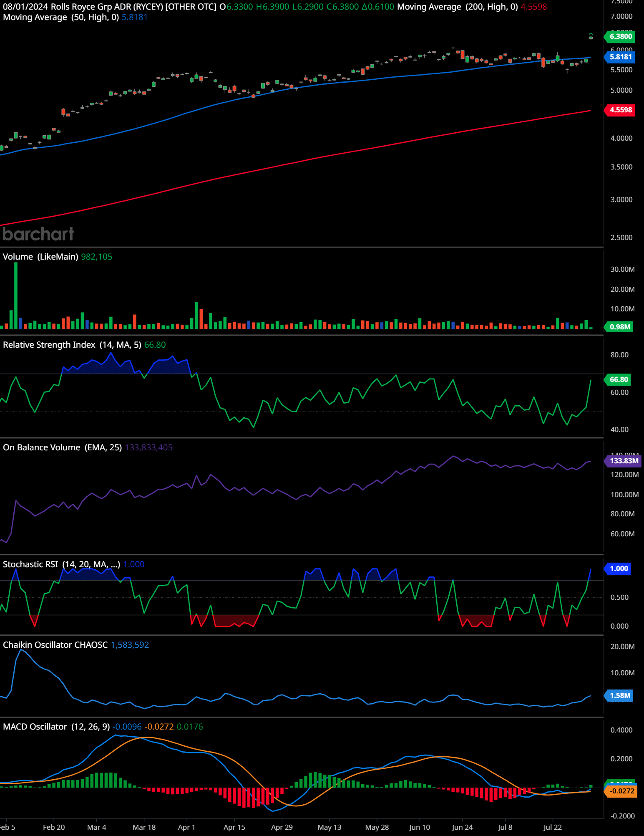Click the Apr 29 date label

(x=282, y=827)
